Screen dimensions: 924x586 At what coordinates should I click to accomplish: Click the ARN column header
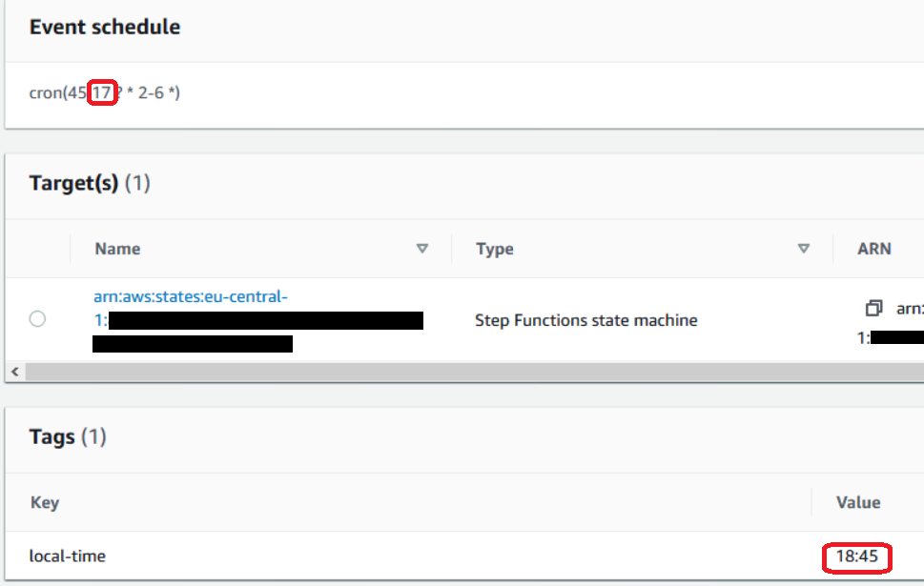tap(874, 249)
